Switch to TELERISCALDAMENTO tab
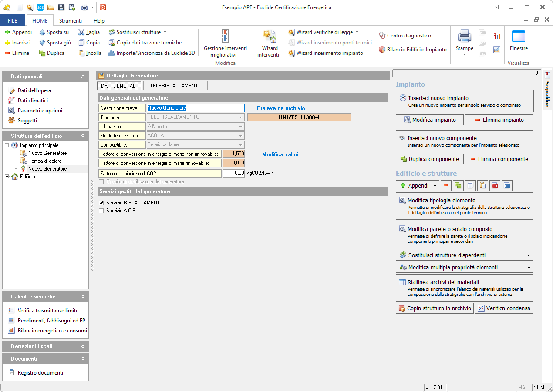 tap(175, 86)
